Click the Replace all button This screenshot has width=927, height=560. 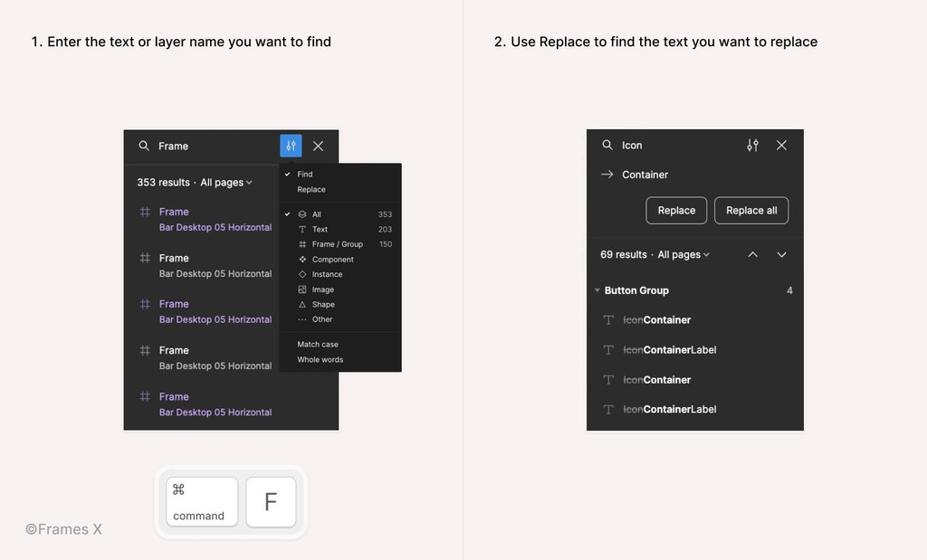point(751,210)
